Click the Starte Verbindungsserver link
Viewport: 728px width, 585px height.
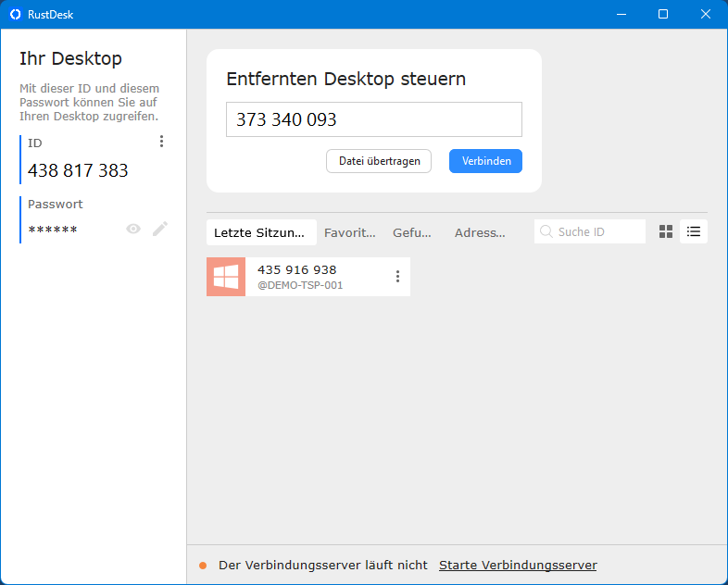click(x=518, y=566)
